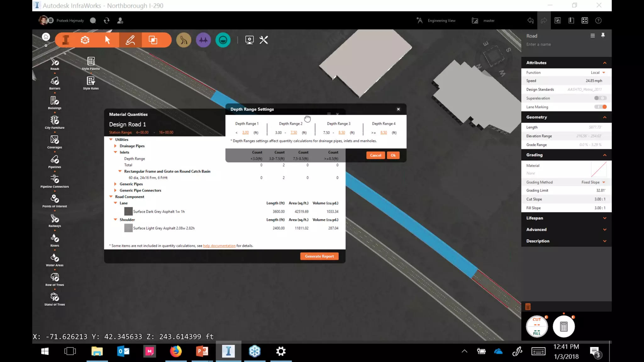The height and width of the screenshot is (362, 644).
Task: Expand the Generic Pipes tree node
Action: (x=115, y=184)
